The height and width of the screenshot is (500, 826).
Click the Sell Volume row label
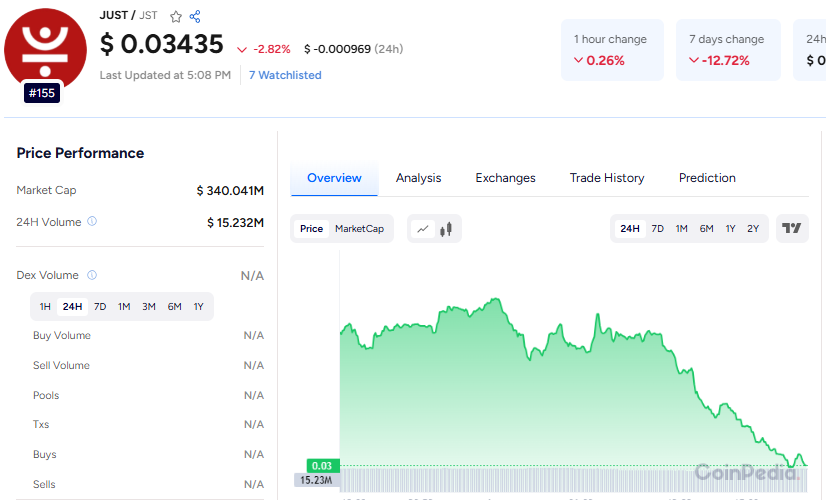coord(61,366)
